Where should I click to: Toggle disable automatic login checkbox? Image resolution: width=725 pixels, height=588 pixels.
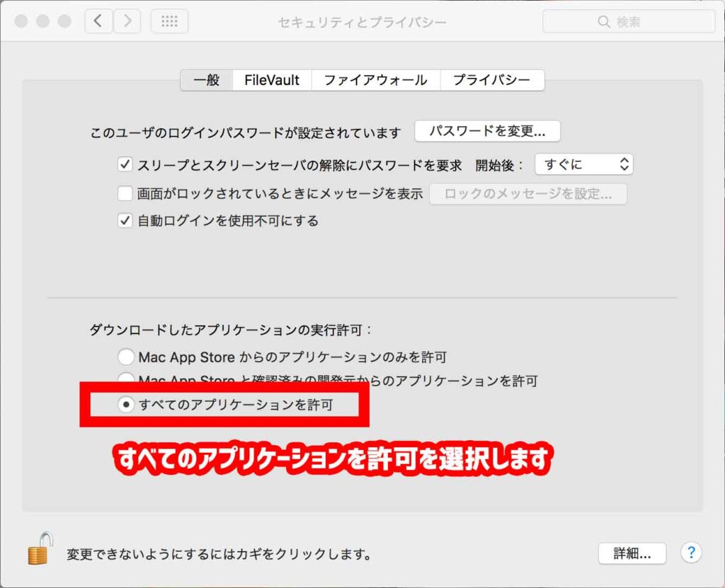click(125, 221)
